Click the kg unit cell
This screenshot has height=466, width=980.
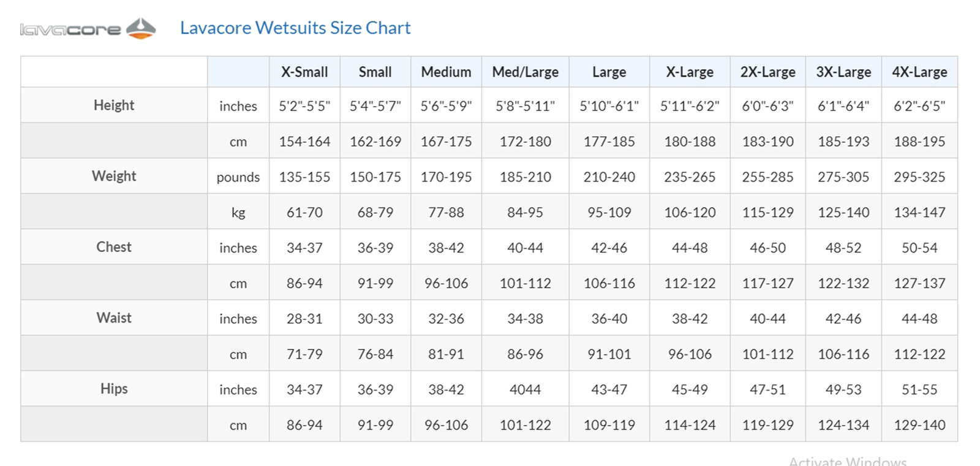tap(238, 213)
